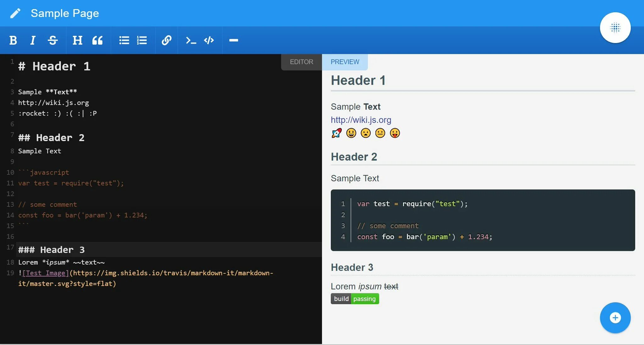Screen dimensions: 644x345
Task: Click the blue plus floating button
Action: tap(615, 318)
